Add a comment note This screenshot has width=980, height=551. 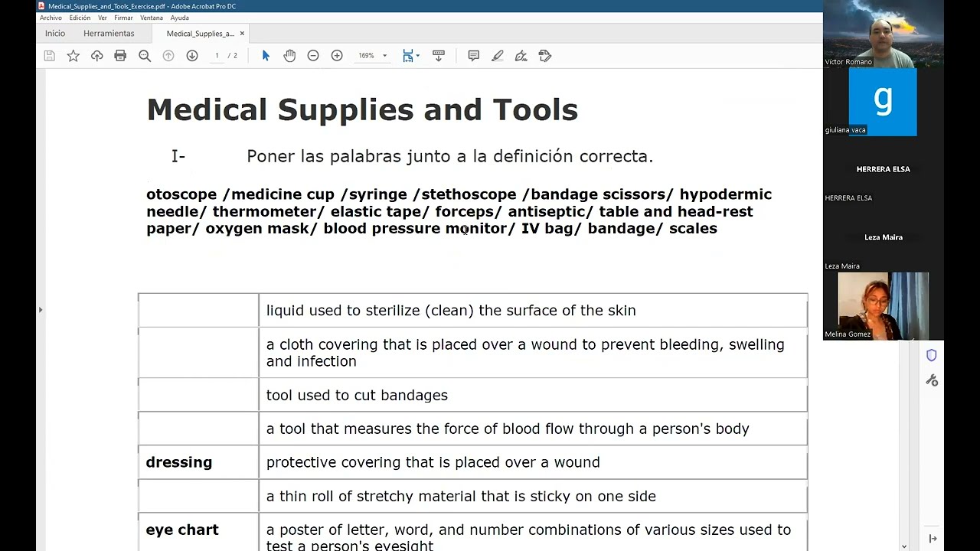tap(473, 56)
